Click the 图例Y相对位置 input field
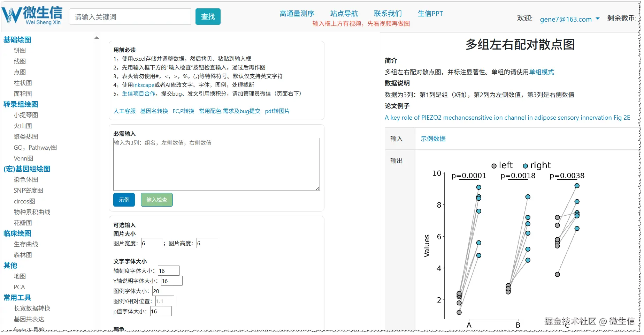644x335 pixels. (166, 301)
